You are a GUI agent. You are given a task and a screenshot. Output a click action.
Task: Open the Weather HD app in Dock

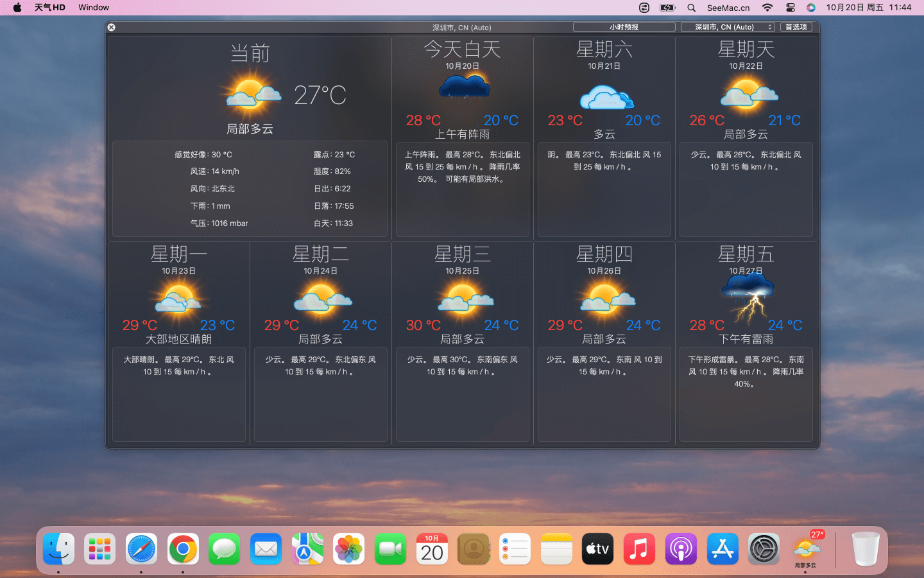(805, 549)
